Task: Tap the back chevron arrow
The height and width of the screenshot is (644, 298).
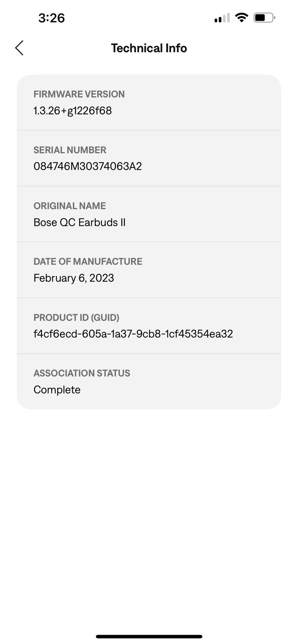Action: point(19,48)
